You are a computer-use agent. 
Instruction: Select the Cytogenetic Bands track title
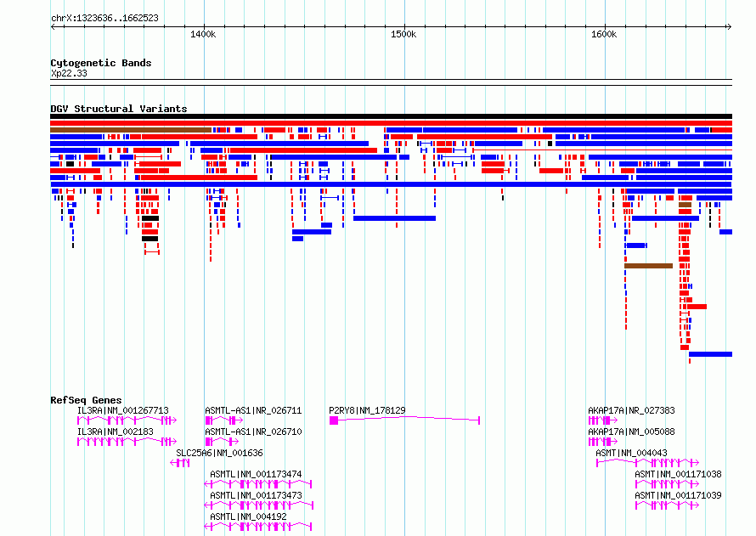coord(101,63)
